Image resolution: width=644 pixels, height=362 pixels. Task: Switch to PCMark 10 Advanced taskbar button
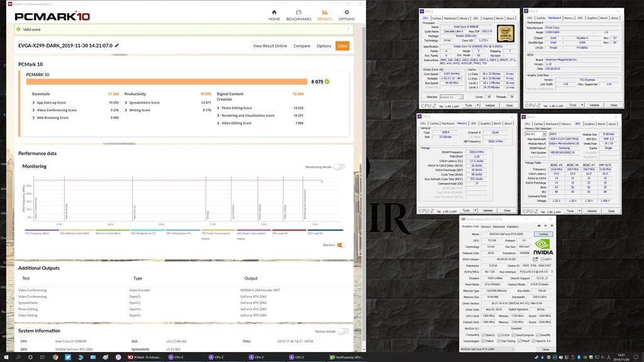(145, 357)
